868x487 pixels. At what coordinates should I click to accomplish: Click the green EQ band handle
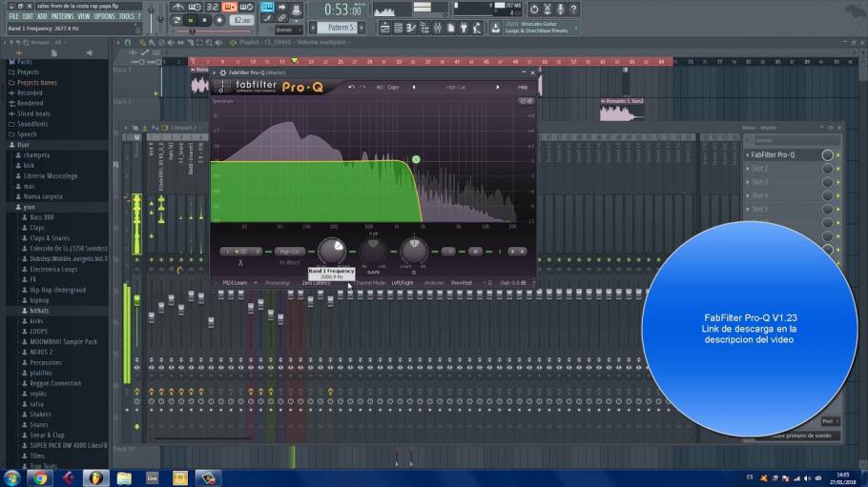click(x=416, y=159)
